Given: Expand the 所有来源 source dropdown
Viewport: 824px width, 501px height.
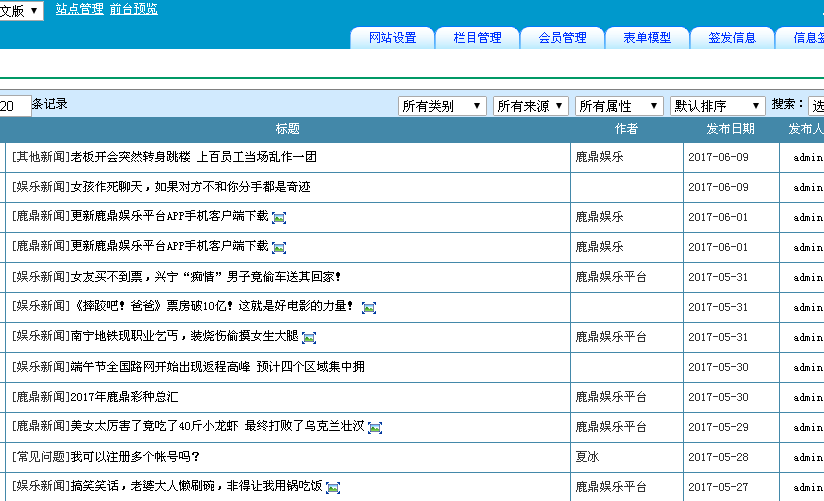Looking at the screenshot, I should (x=531, y=106).
